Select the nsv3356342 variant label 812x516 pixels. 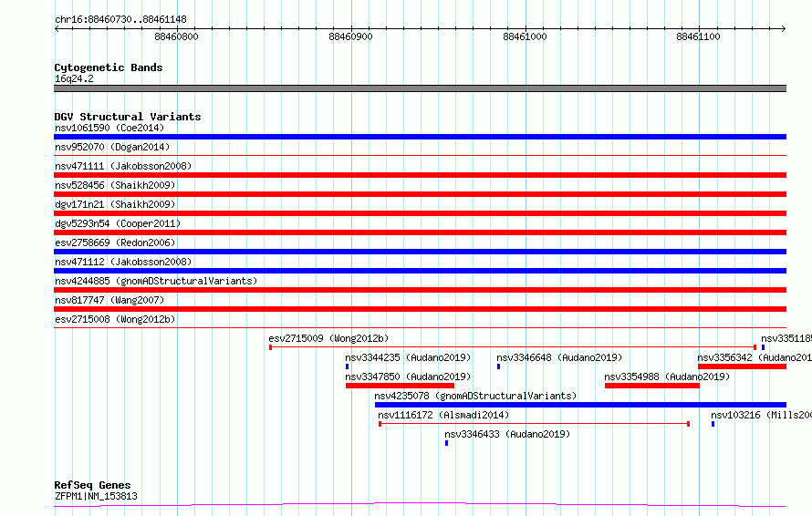[x=755, y=357]
